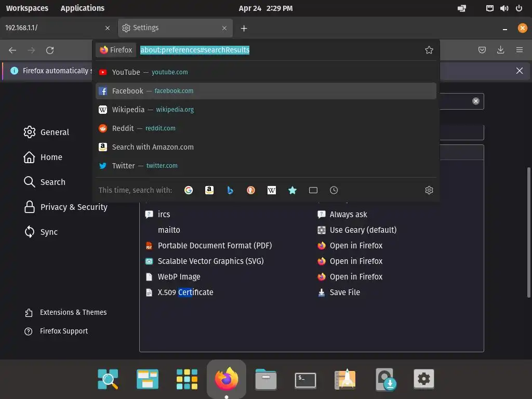Select the Twitter suggestion
The width and height of the screenshot is (532, 399).
(266, 166)
